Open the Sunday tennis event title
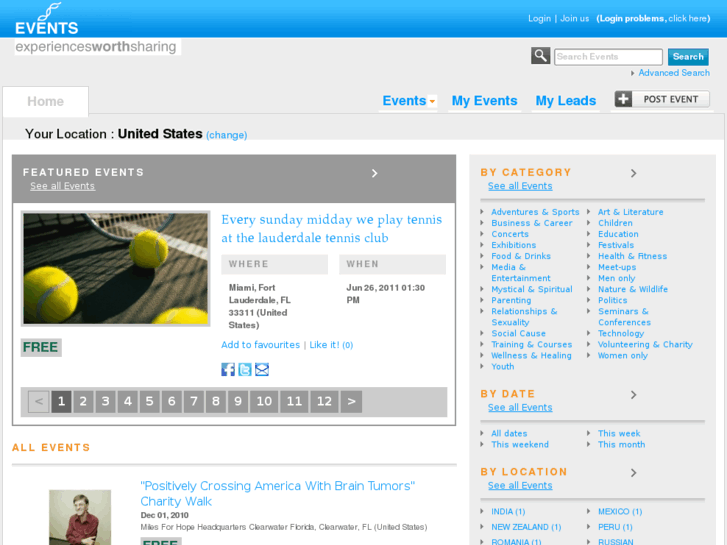The width and height of the screenshot is (727, 545). [332, 228]
